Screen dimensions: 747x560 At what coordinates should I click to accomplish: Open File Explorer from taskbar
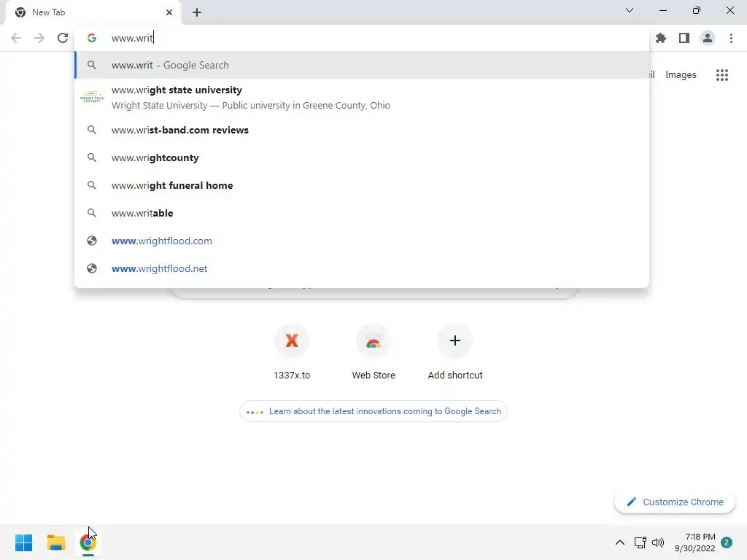point(55,542)
